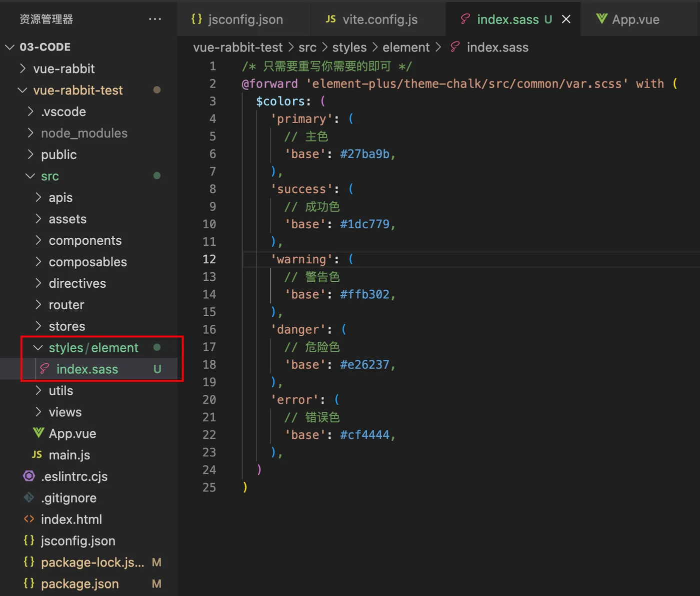Expand the views folder
The height and width of the screenshot is (596, 700).
pyautogui.click(x=38, y=412)
